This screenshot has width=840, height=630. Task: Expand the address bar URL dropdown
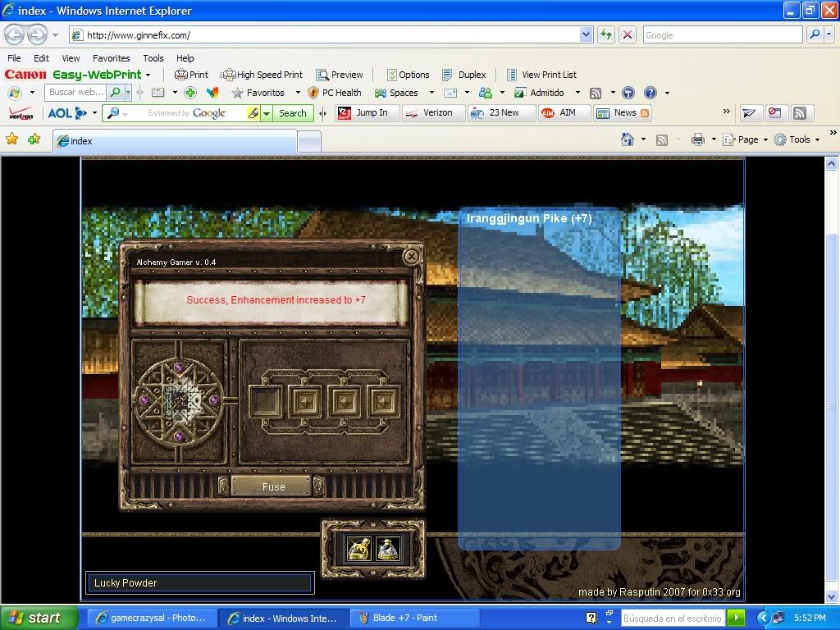pos(586,34)
